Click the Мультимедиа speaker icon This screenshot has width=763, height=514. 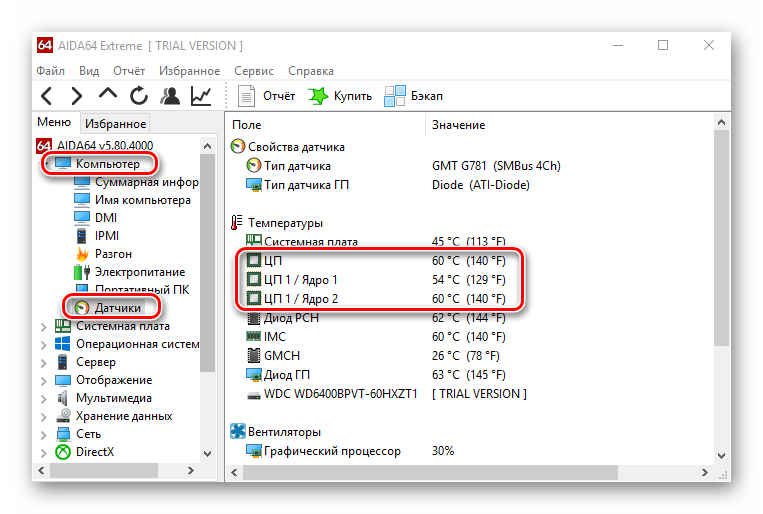63,398
